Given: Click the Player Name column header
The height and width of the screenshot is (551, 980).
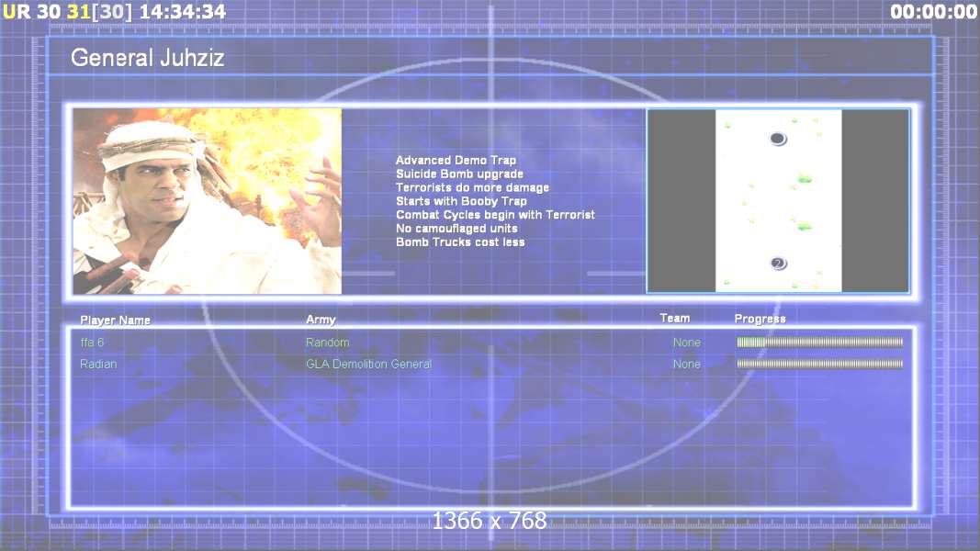Looking at the screenshot, I should click(x=115, y=320).
